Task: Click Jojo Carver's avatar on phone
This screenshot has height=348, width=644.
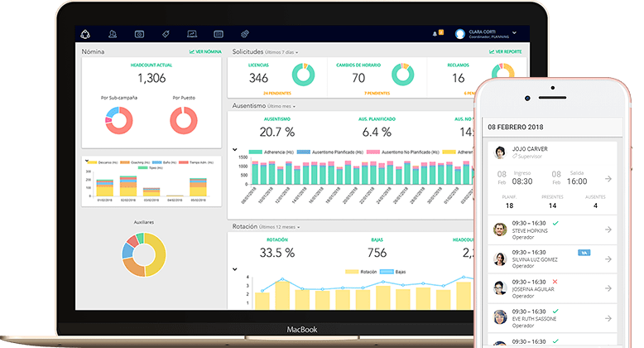Action: [x=500, y=152]
